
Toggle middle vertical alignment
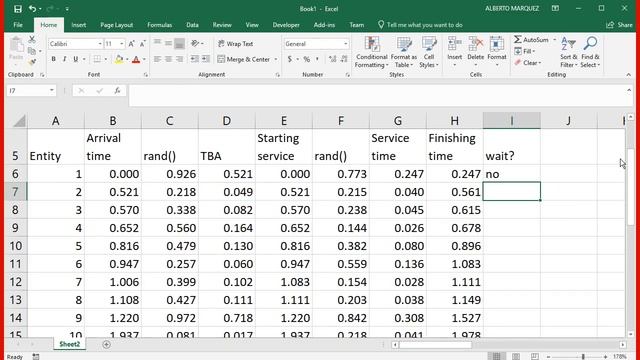(x=168, y=43)
